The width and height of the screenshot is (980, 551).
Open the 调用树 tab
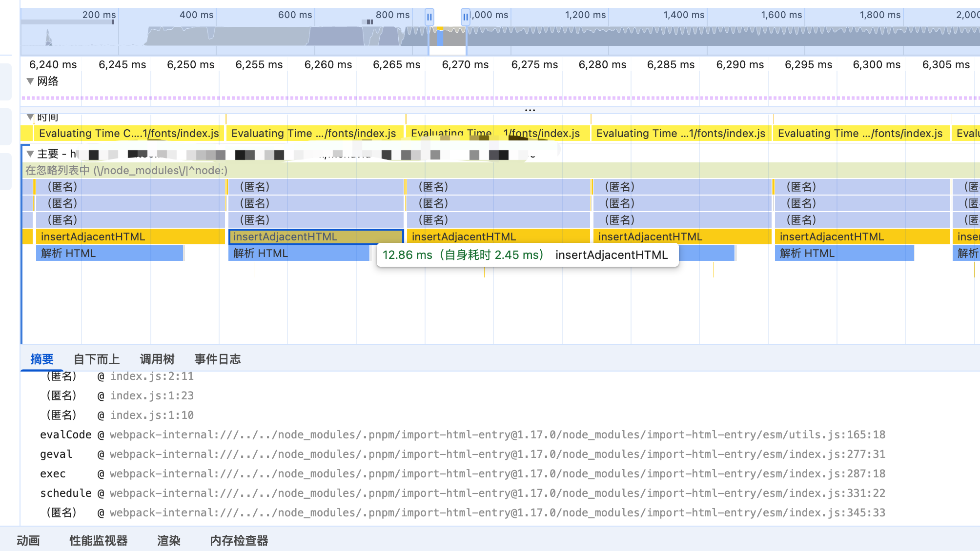point(157,359)
